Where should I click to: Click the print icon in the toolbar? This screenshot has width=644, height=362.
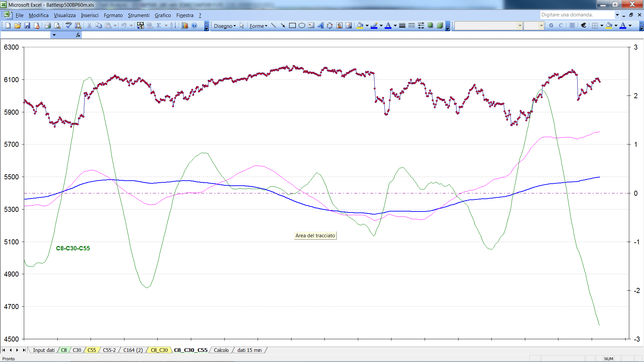pos(48,25)
